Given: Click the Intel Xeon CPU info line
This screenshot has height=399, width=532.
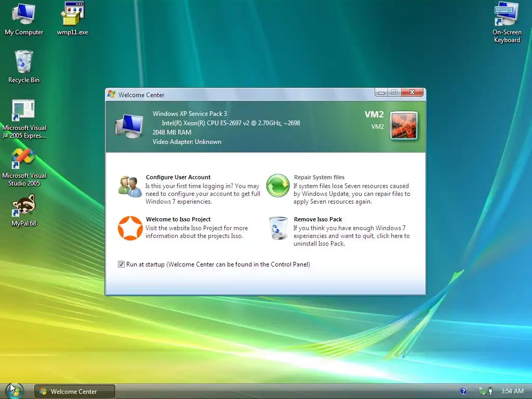Looking at the screenshot, I should (231, 123).
